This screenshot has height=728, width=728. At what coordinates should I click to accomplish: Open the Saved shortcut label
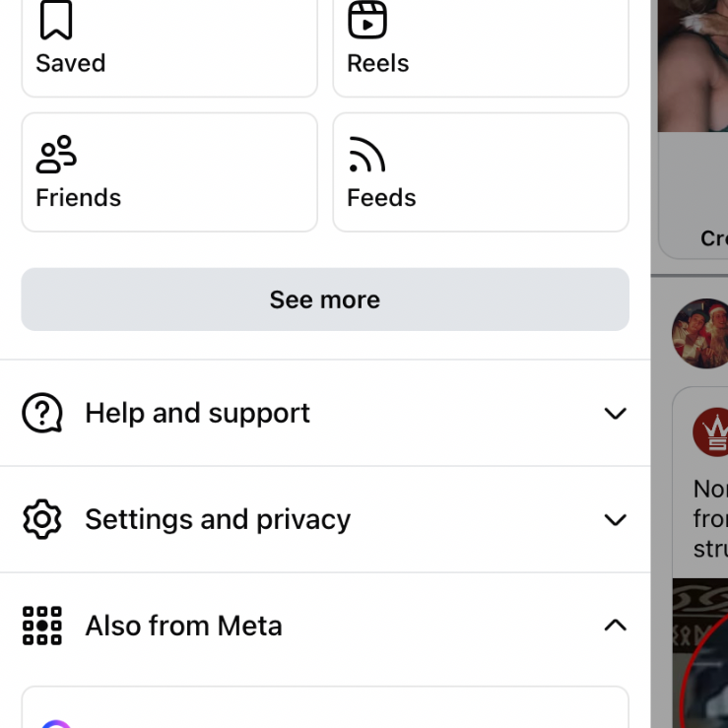pyautogui.click(x=71, y=63)
